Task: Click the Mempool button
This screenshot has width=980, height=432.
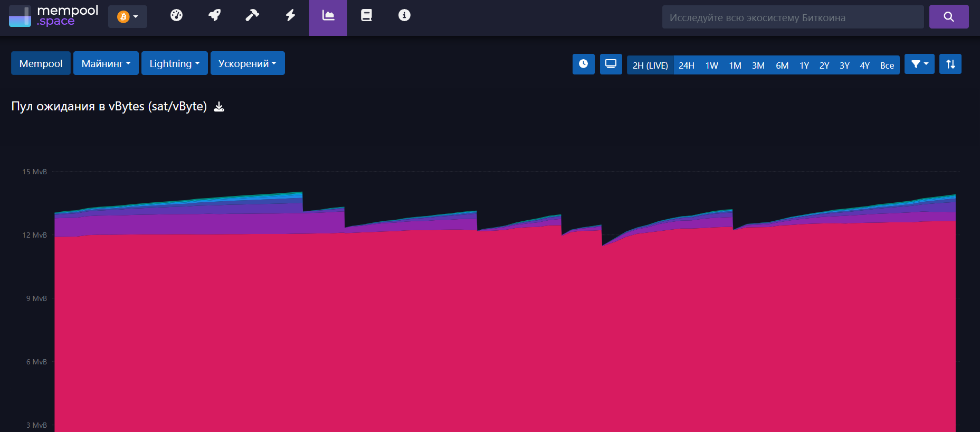Action: click(x=41, y=63)
